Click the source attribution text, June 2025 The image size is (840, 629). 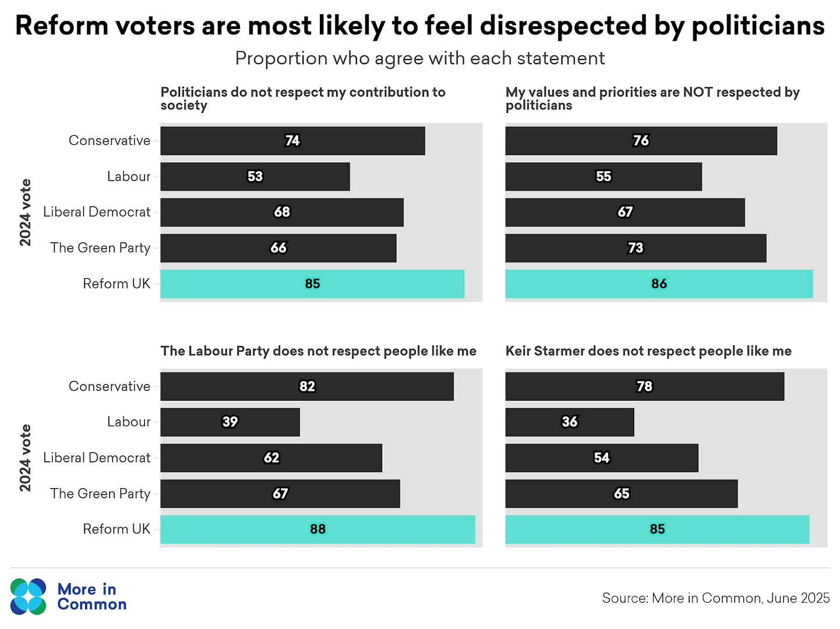(x=715, y=598)
